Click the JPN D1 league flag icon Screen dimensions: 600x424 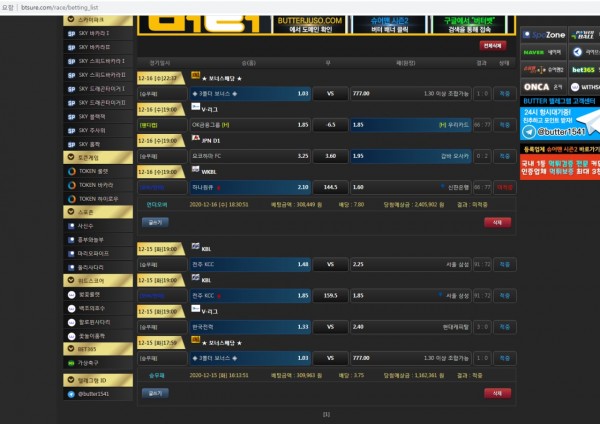coord(197,142)
